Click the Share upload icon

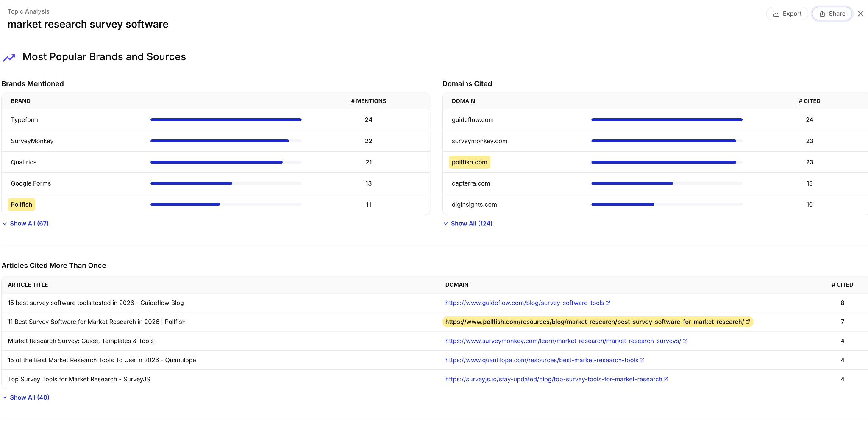click(822, 14)
